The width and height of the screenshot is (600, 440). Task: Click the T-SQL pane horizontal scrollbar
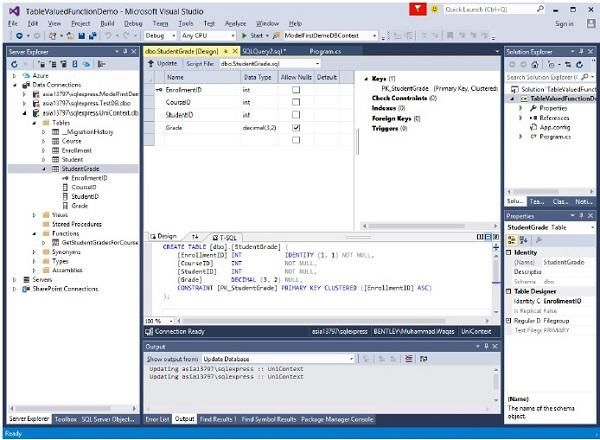[x=332, y=321]
